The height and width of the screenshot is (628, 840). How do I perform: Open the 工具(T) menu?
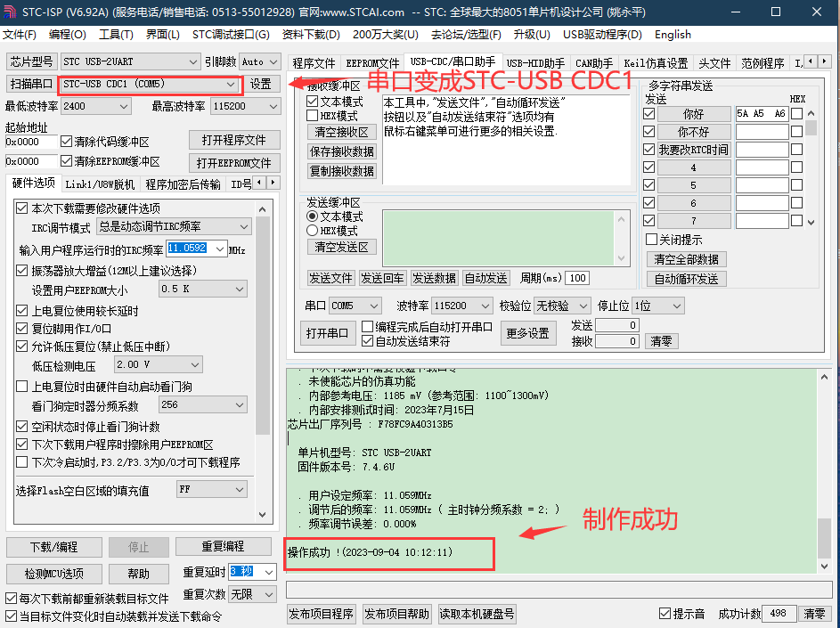pos(117,35)
